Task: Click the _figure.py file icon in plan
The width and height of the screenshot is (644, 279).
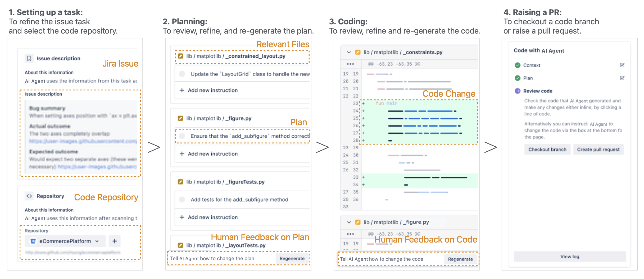Action: 180,118
